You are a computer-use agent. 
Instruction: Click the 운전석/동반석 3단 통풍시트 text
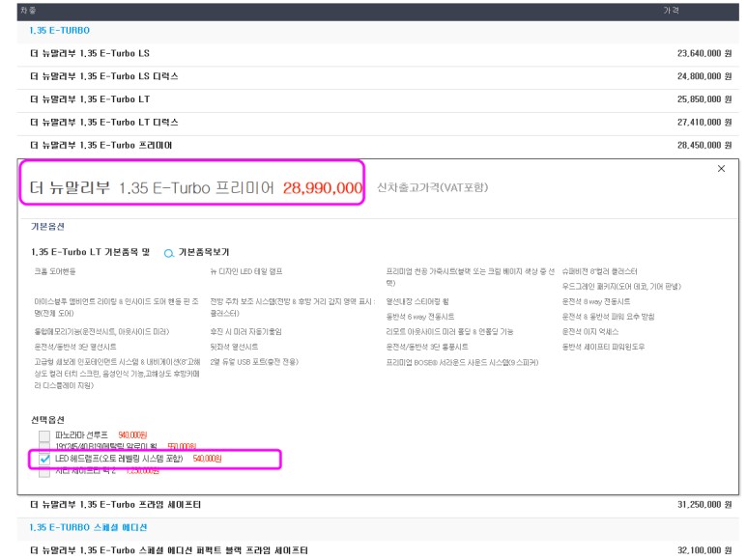click(427, 347)
